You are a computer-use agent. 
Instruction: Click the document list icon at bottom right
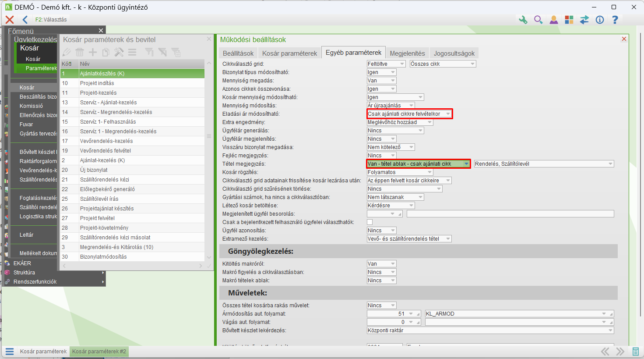click(636, 352)
